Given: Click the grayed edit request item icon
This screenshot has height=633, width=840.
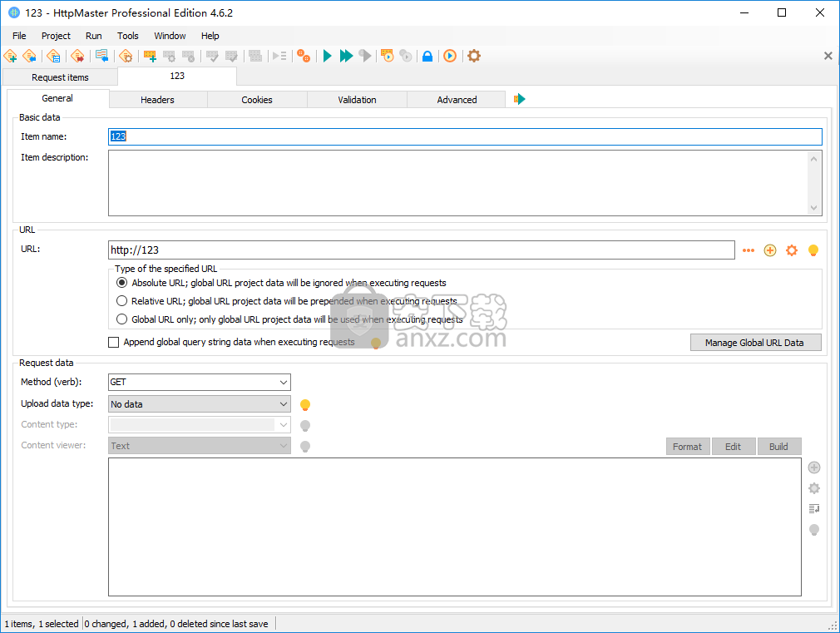Looking at the screenshot, I should pyautogui.click(x=170, y=56).
